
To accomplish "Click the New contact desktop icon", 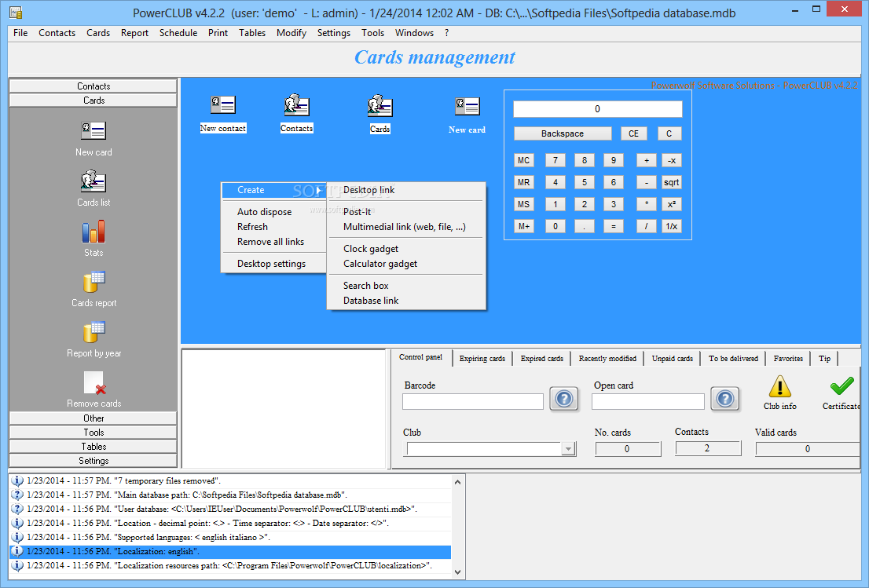I will tap(223, 105).
